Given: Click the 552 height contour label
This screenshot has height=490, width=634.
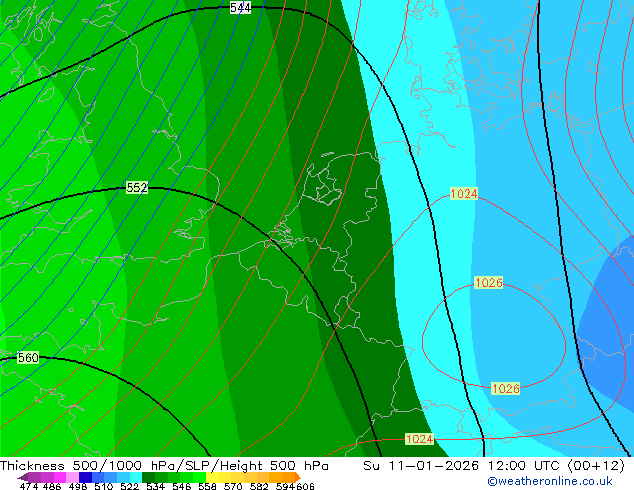Looking at the screenshot, I should pos(137,188).
